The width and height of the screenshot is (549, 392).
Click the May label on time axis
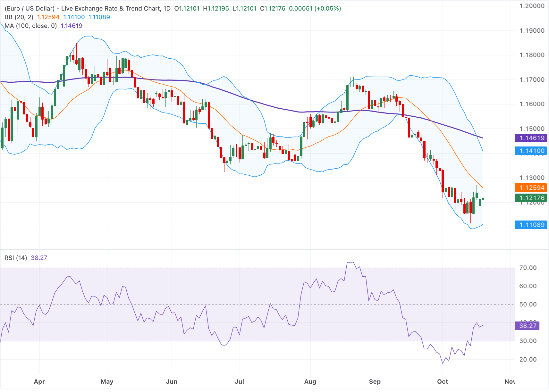tap(107, 381)
